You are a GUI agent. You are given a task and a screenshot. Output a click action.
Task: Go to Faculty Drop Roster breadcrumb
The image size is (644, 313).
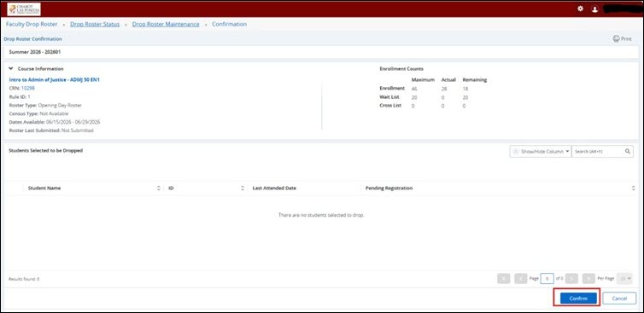(x=32, y=24)
